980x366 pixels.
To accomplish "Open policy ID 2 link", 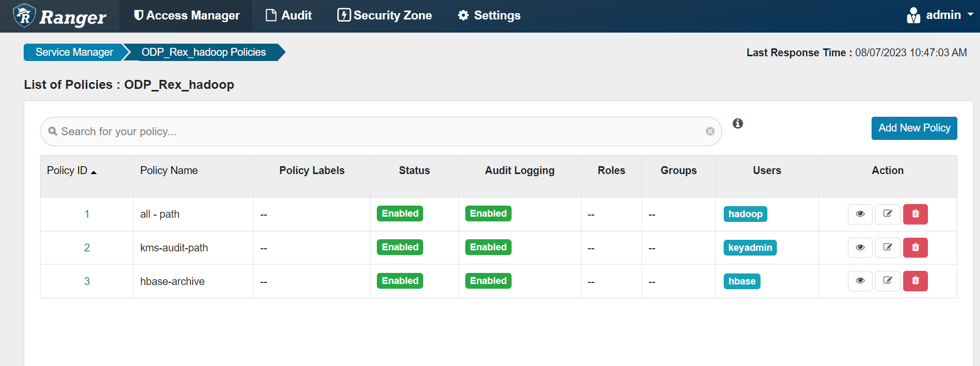I will 87,248.
